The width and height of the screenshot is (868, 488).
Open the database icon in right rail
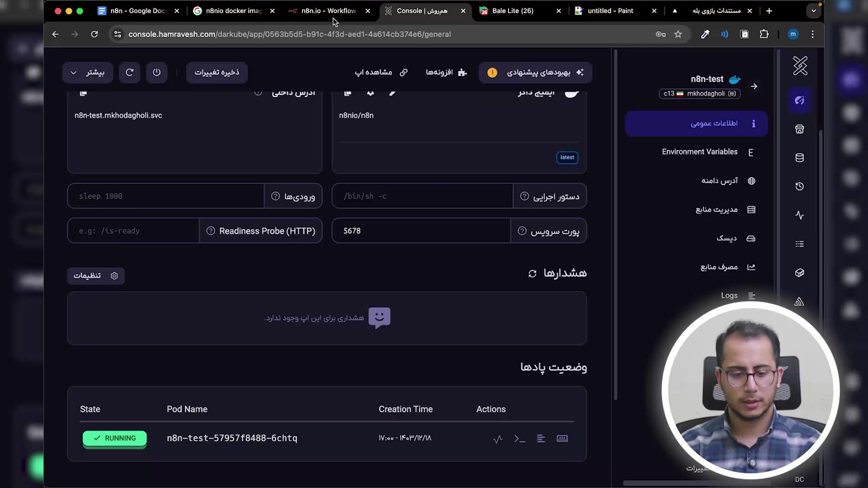pos(799,158)
